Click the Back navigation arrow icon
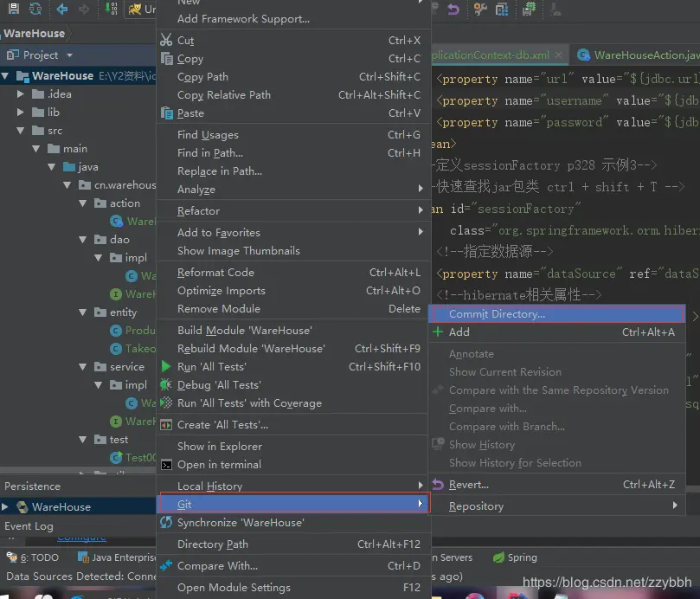The height and width of the screenshot is (599, 700). coord(62,9)
